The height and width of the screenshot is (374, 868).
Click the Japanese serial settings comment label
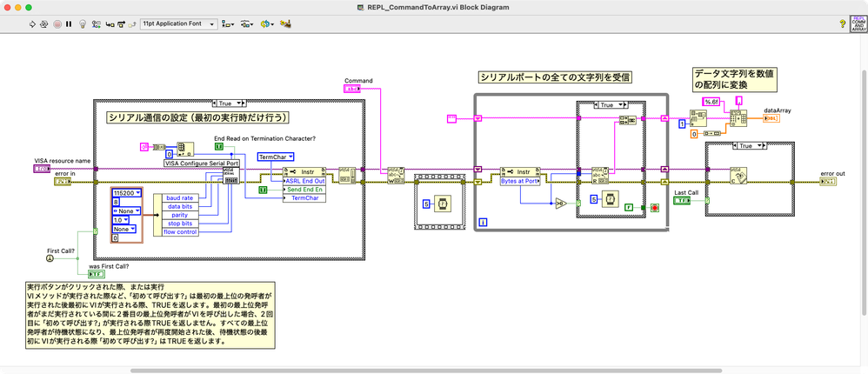(199, 117)
